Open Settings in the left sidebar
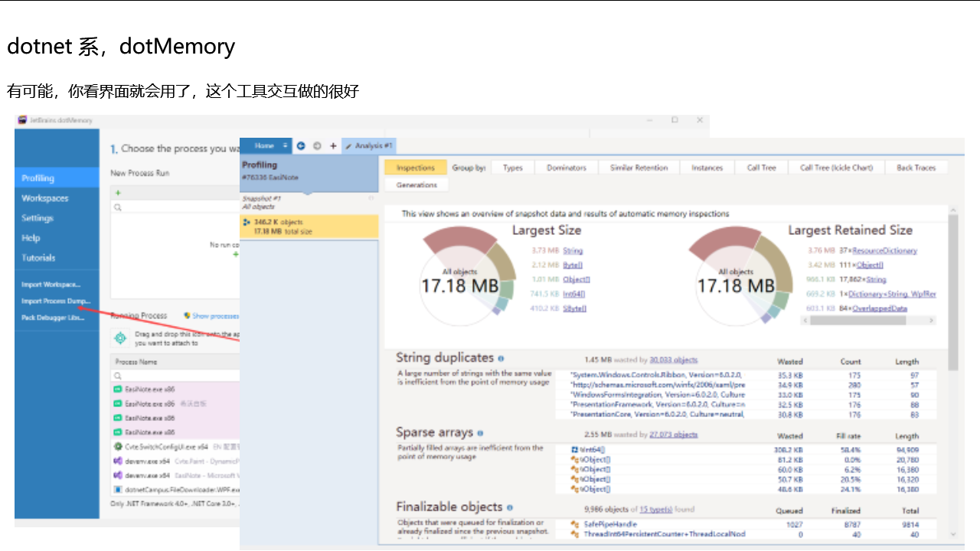 [x=38, y=218]
